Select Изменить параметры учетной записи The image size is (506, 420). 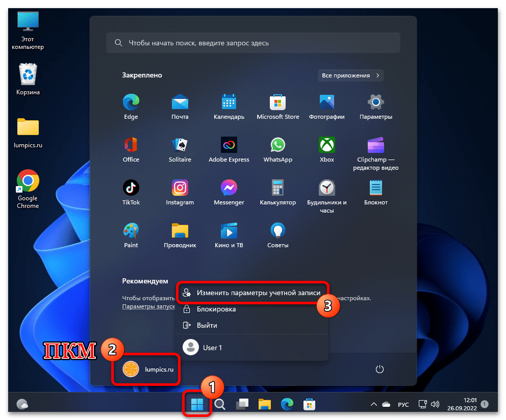click(x=251, y=293)
